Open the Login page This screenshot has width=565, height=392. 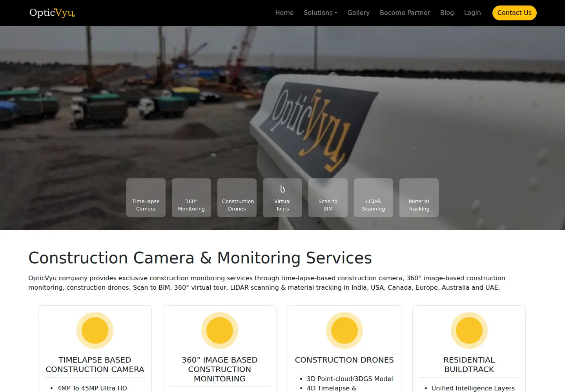[x=472, y=13]
